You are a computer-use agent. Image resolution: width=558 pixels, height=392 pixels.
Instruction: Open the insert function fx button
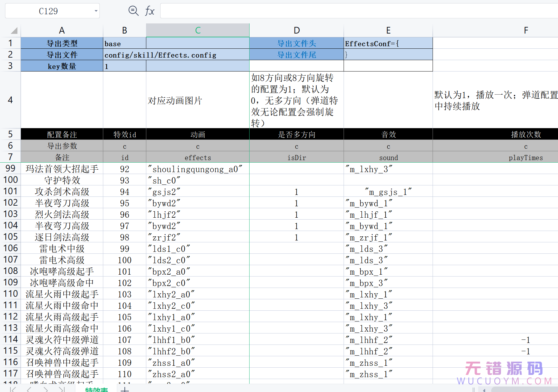tap(149, 11)
